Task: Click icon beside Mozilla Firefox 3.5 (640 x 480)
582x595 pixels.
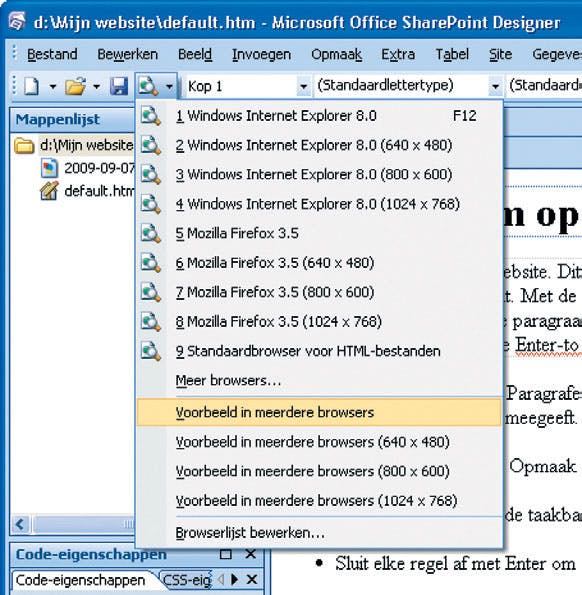Action: point(151,263)
